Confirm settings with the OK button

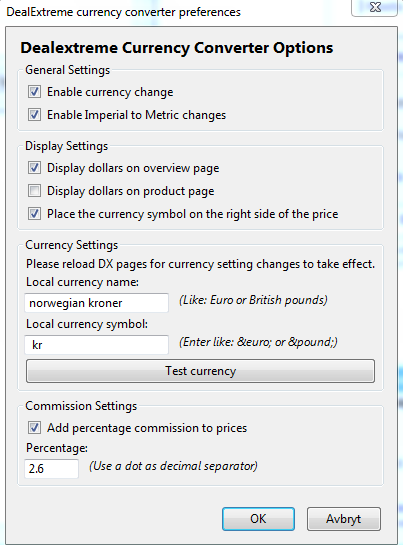click(x=258, y=519)
